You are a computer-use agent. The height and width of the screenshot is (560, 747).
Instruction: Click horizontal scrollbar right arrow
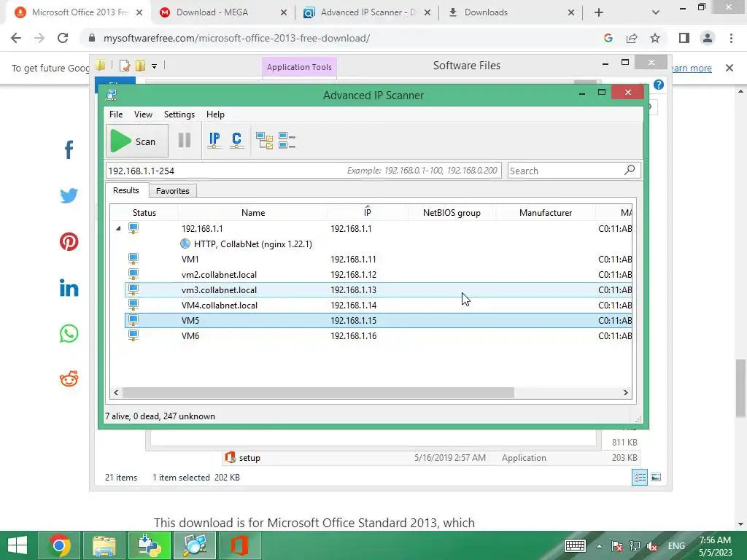[625, 392]
